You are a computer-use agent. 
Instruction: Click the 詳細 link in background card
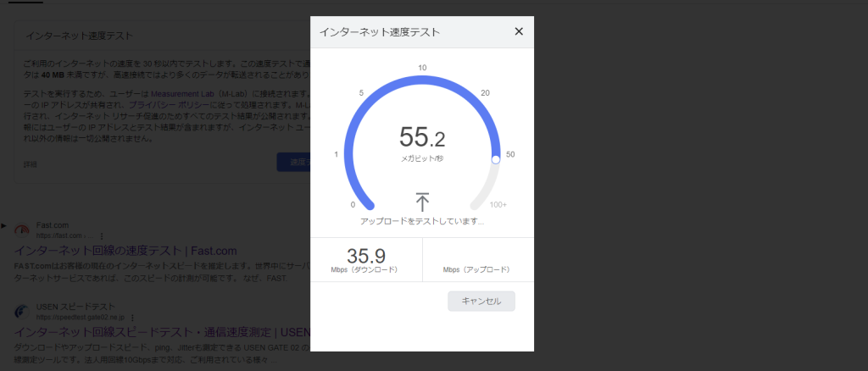coord(31,164)
